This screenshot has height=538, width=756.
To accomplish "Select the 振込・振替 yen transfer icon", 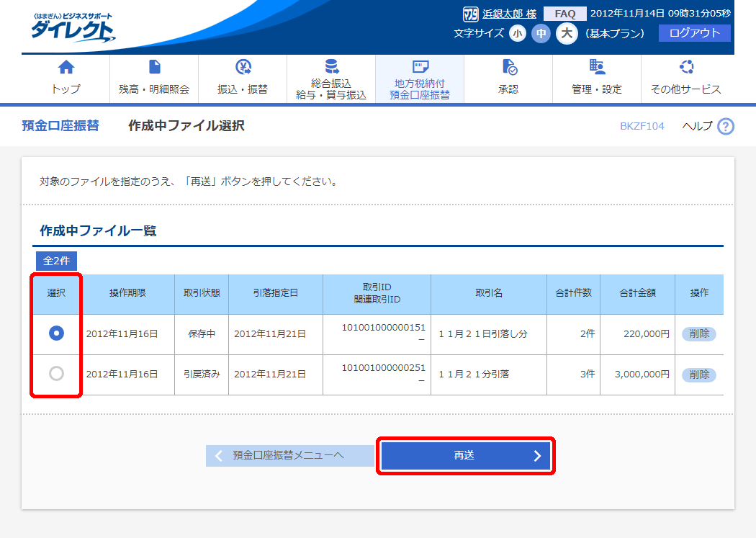I will 243,68.
